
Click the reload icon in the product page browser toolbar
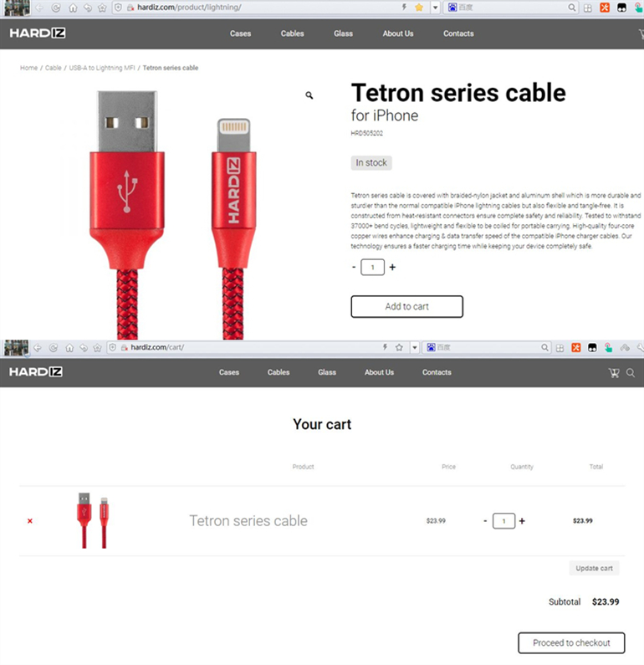coord(56,8)
